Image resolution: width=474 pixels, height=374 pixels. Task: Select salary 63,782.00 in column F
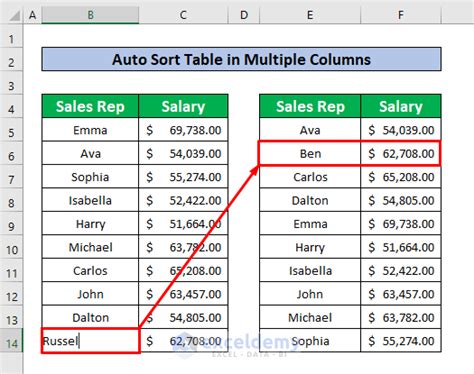click(x=401, y=317)
